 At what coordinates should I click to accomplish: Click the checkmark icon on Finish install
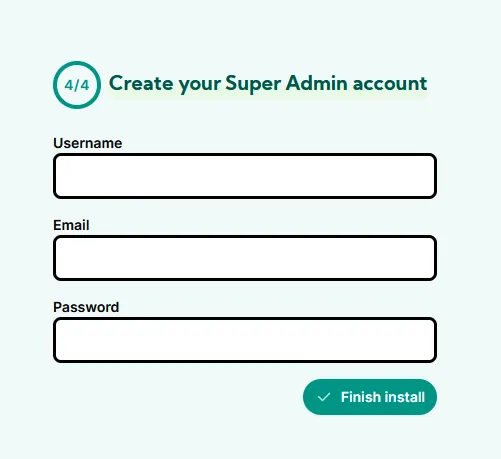click(324, 397)
